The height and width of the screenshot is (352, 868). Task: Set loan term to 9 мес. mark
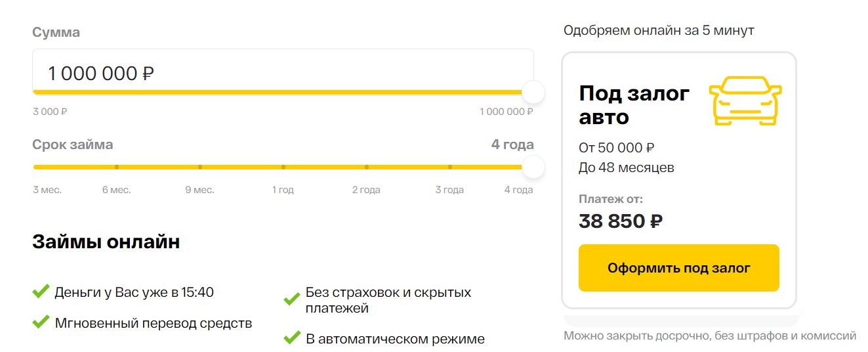(200, 167)
